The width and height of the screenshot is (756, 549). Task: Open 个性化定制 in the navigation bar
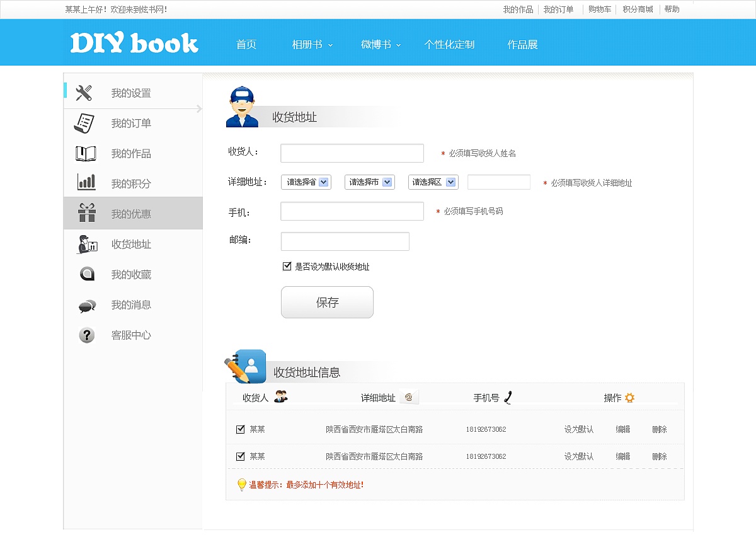[x=449, y=45]
